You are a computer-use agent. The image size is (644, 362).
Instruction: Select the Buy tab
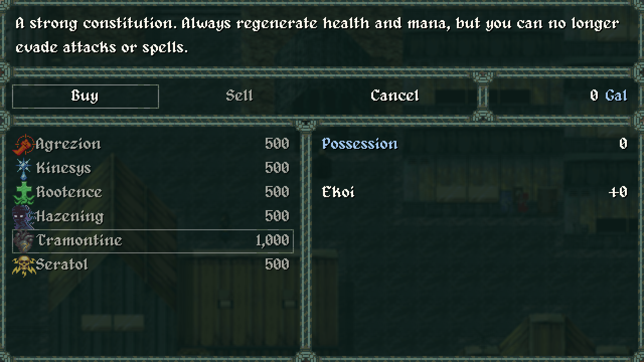pyautogui.click(x=85, y=96)
